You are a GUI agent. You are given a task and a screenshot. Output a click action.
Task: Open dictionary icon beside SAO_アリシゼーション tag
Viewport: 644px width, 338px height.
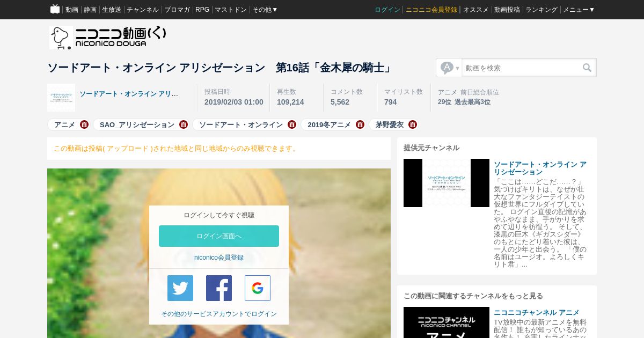pos(184,124)
